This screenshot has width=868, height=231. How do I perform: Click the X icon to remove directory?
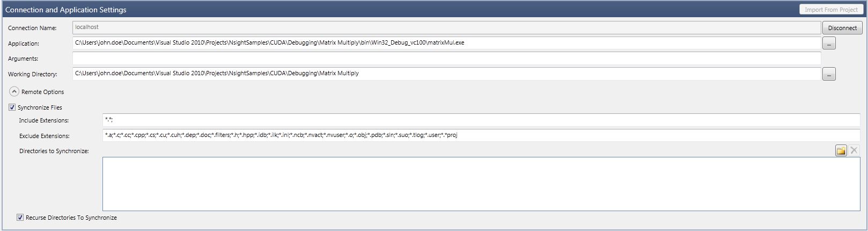click(854, 150)
